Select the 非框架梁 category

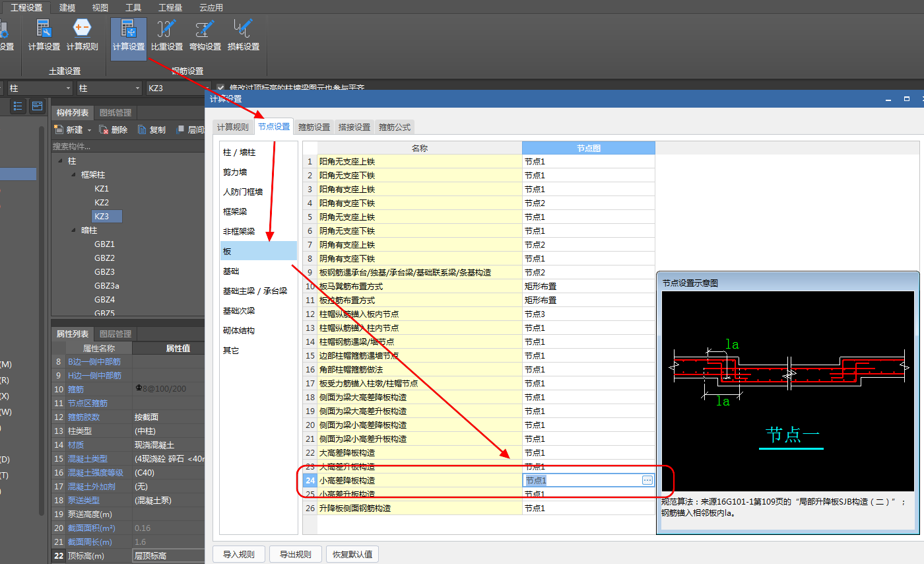point(259,232)
